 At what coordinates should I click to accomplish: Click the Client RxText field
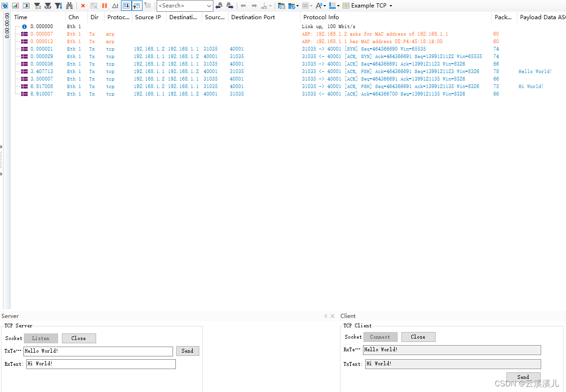pos(452,350)
